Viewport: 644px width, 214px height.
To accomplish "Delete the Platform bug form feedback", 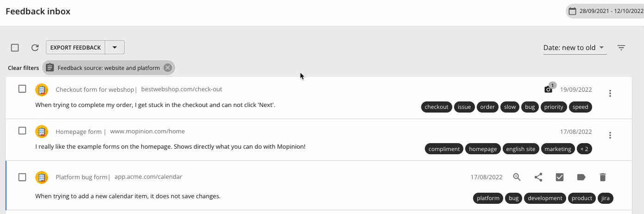I will click(x=602, y=177).
